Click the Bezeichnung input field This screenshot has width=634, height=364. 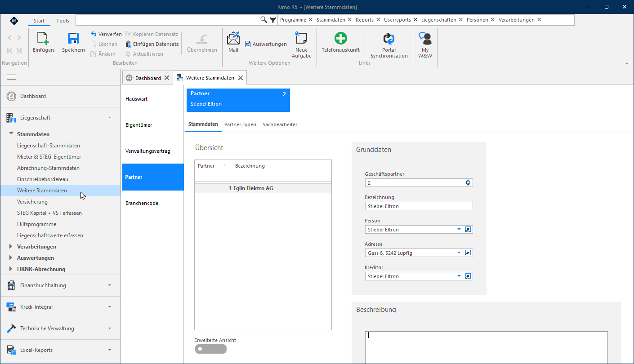(419, 206)
